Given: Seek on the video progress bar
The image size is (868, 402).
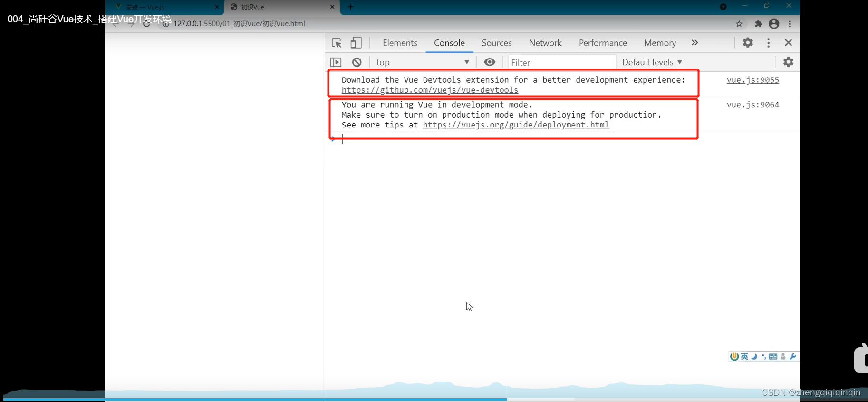Looking at the screenshot, I should (x=434, y=400).
